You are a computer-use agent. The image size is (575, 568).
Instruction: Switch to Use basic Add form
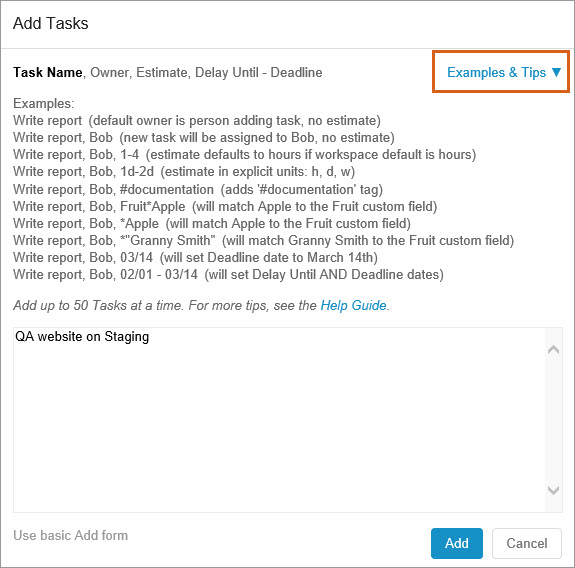point(70,535)
